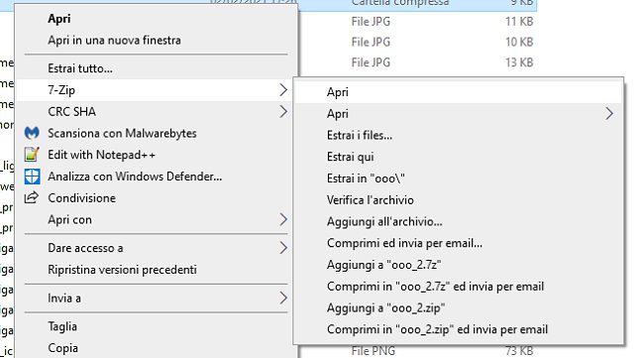The height and width of the screenshot is (358, 644).
Task: Click the Malwarebytes icon in the context menu
Action: pyautogui.click(x=32, y=133)
